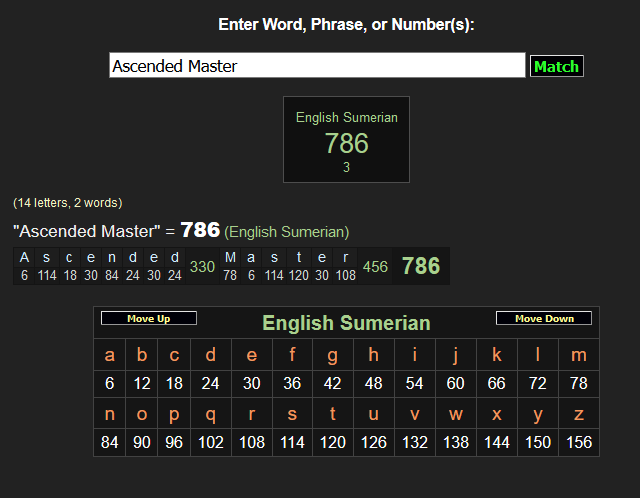Viewport: 640px width, 498px height.
Task: Click the green (English Sumerian) cipher link
Action: [287, 232]
